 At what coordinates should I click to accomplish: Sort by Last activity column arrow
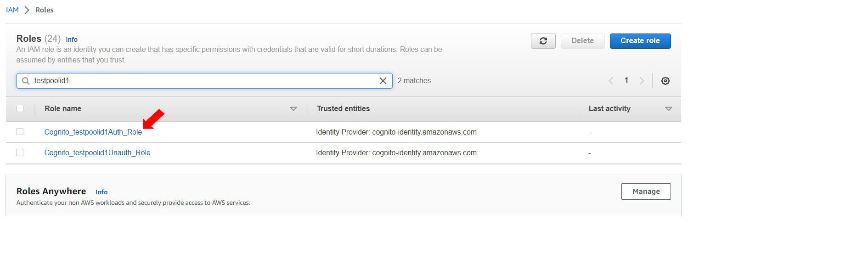point(668,109)
